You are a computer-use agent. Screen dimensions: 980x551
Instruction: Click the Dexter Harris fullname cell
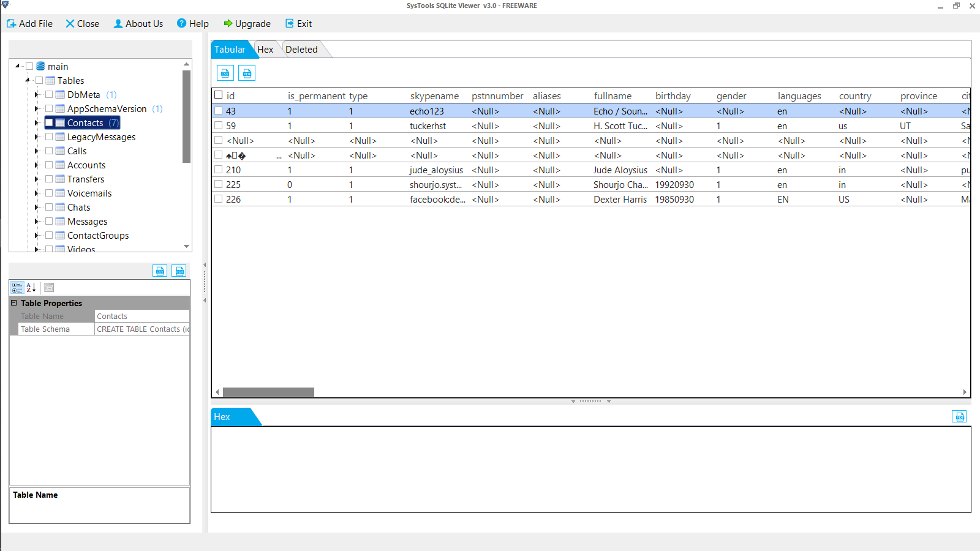(x=620, y=199)
